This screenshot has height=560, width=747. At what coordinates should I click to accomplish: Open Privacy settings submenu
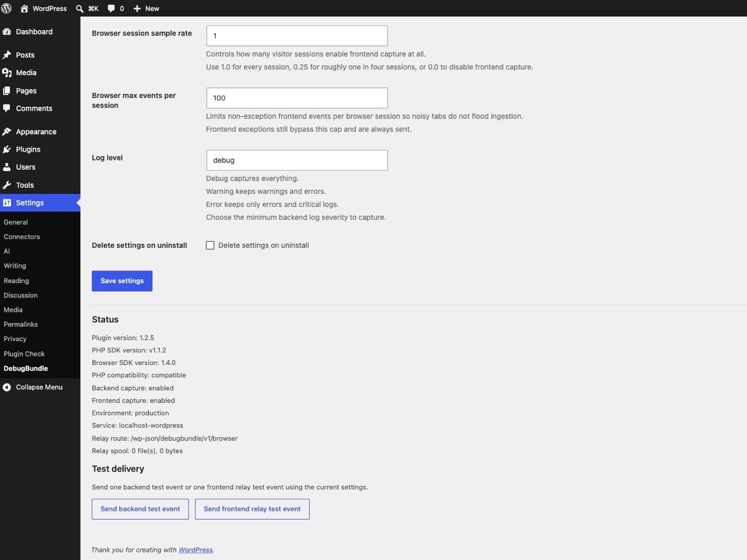coord(15,339)
